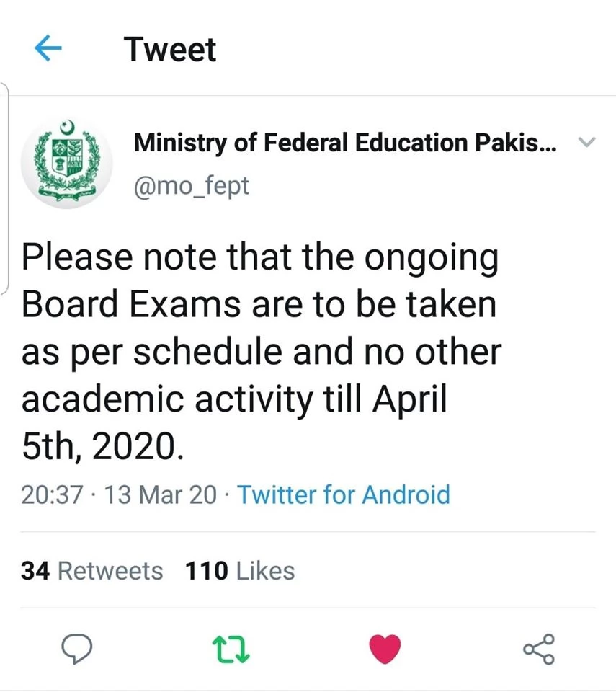Select the Tweet header title
The width and height of the screenshot is (616, 692).
pos(170,48)
